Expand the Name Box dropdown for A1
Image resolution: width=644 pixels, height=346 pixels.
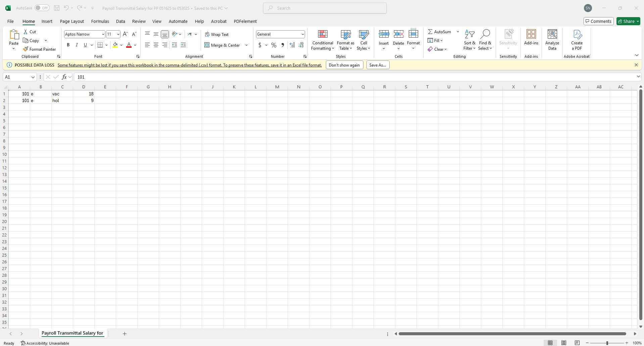33,77
